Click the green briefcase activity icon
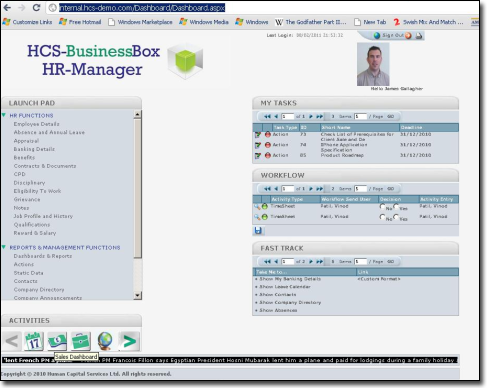The height and width of the screenshot is (388, 487). 81,341
